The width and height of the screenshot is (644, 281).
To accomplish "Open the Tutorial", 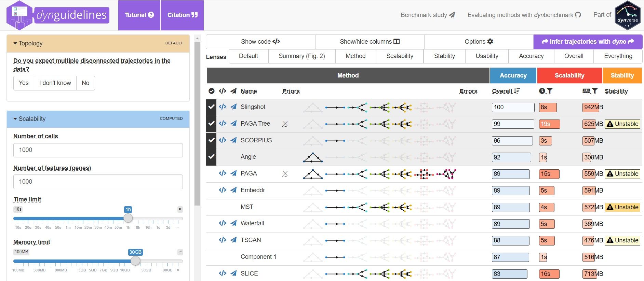I will 139,15.
